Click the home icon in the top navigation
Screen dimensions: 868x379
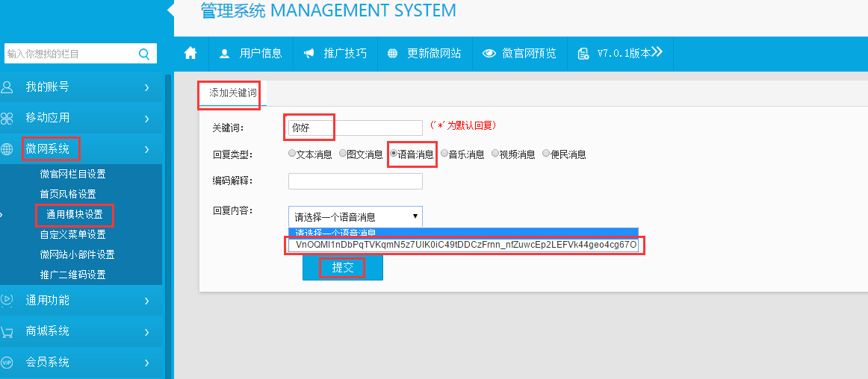pyautogui.click(x=190, y=53)
